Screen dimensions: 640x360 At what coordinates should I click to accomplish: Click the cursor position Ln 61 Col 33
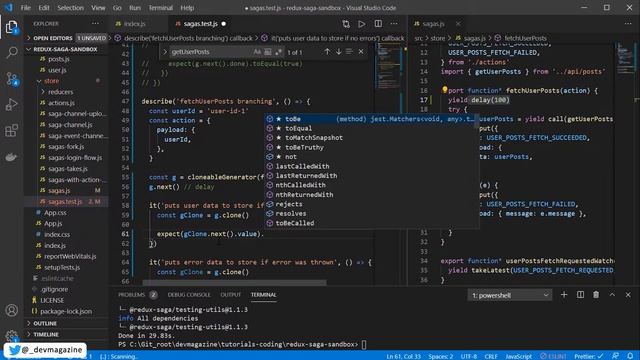tap(403, 356)
